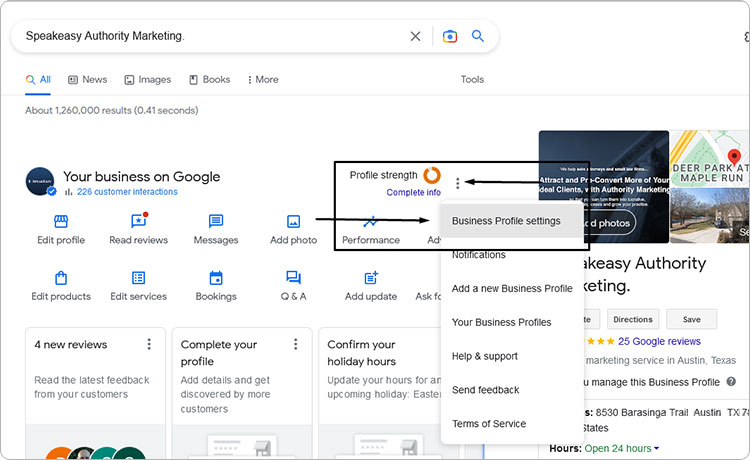Open the business cover photo thumbnail
The height and width of the screenshot is (460, 750).
604,186
